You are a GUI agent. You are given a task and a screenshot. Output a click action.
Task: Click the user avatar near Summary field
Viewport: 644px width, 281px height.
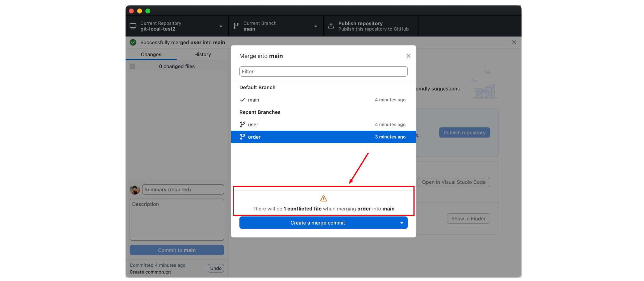click(135, 189)
